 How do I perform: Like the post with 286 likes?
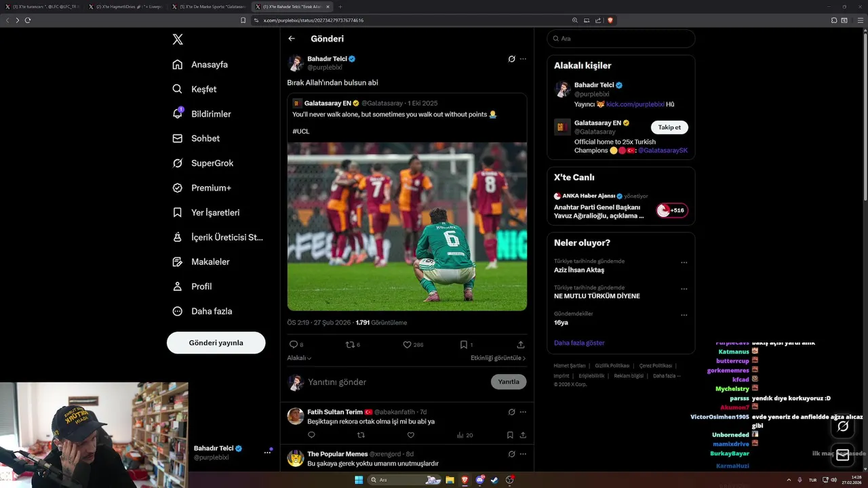coord(407,344)
